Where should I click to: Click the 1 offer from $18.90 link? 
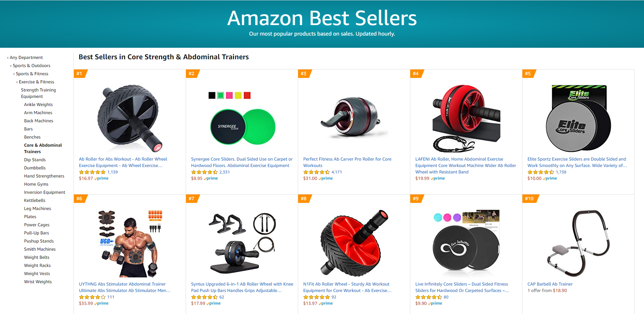(547, 291)
